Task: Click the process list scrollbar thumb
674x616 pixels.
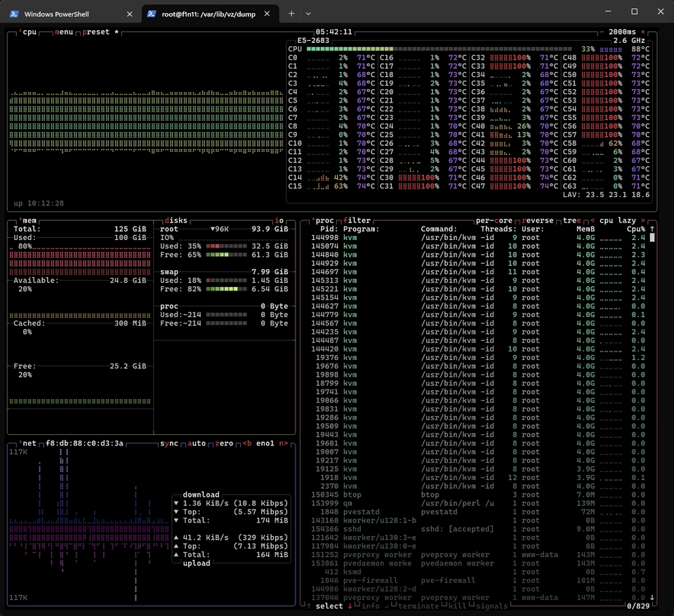Action: [x=652, y=238]
